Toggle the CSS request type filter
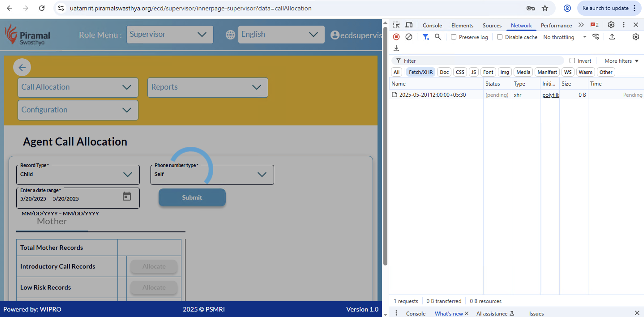The width and height of the screenshot is (644, 317). point(460,72)
